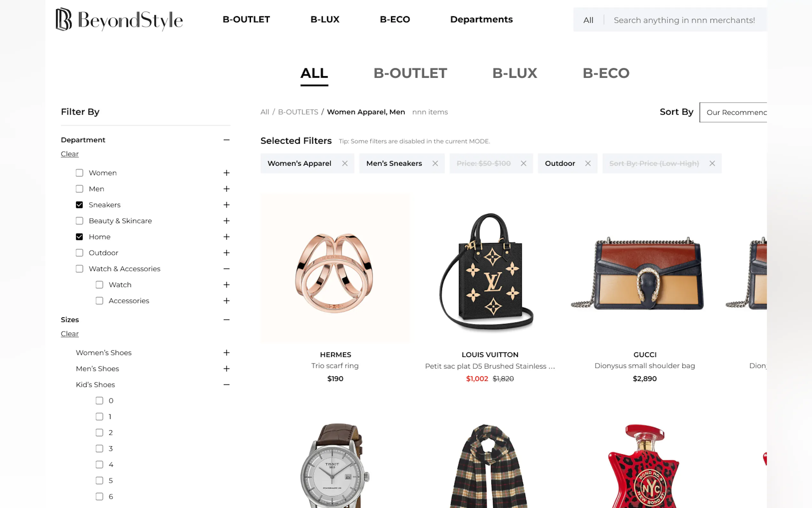Go to B-OUTLETS breadcrumb link

[x=298, y=112]
